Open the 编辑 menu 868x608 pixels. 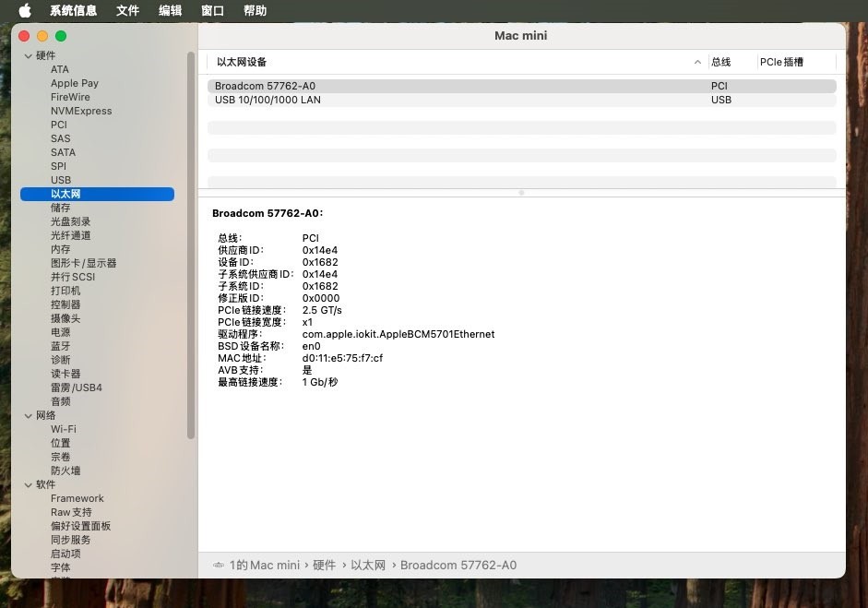[x=170, y=11]
